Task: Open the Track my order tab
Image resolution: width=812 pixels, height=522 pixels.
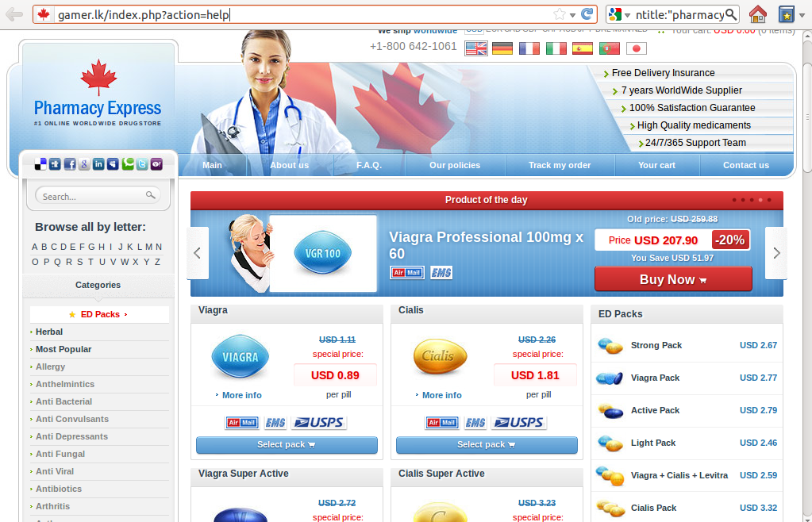Action: 560,165
